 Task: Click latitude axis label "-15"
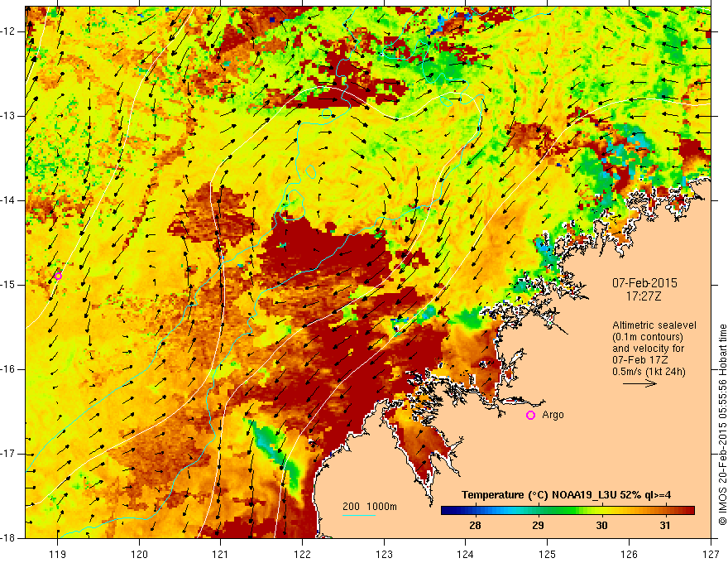(x=9, y=285)
